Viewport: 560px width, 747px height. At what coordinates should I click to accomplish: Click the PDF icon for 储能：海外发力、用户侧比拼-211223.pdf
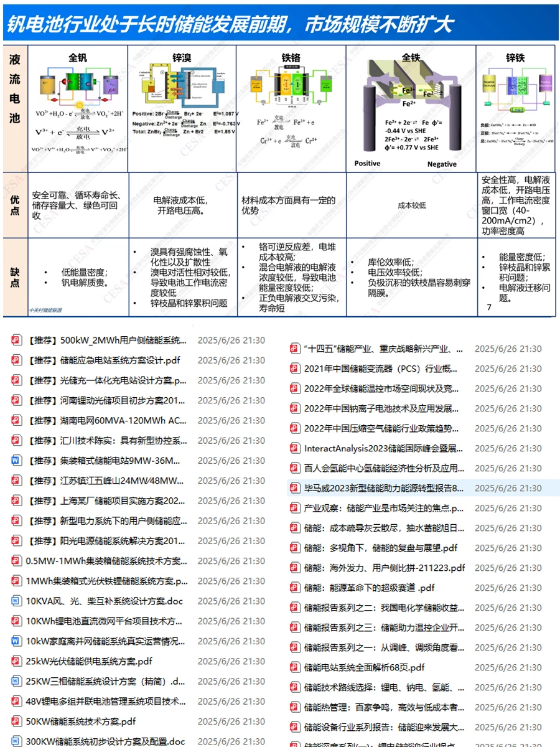(292, 568)
